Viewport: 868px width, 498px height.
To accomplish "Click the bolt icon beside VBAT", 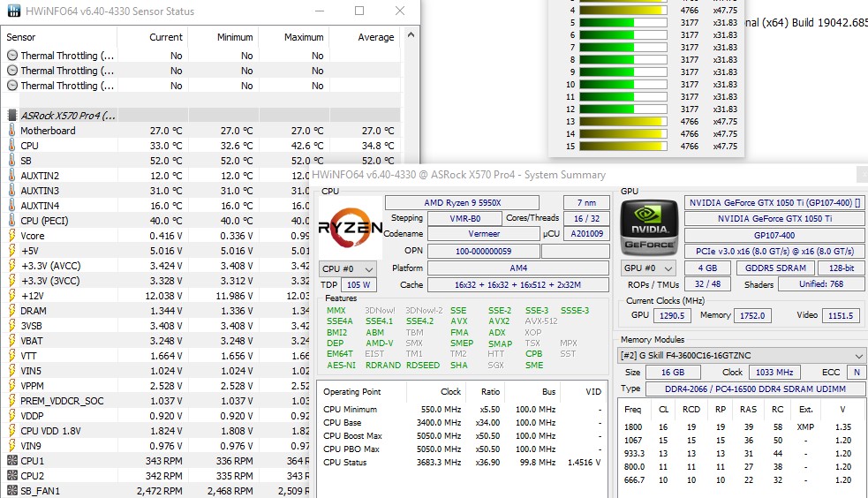I will pos(11,340).
